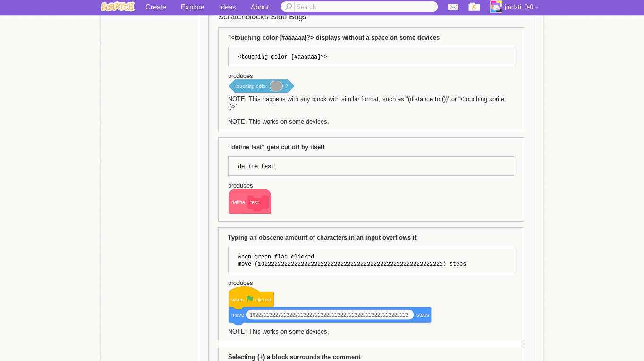Open the About page
The image size is (644, 361).
(259, 7)
